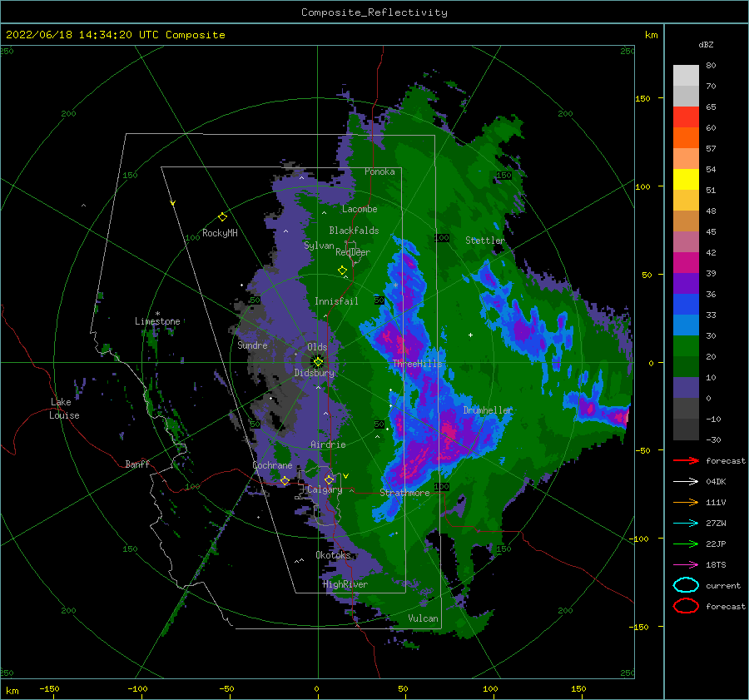Select the blue 33-36 dBZ swatch

click(686, 305)
